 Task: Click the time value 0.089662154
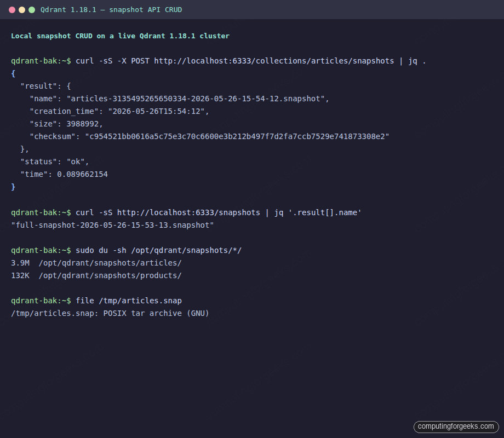pyautogui.click(x=82, y=174)
